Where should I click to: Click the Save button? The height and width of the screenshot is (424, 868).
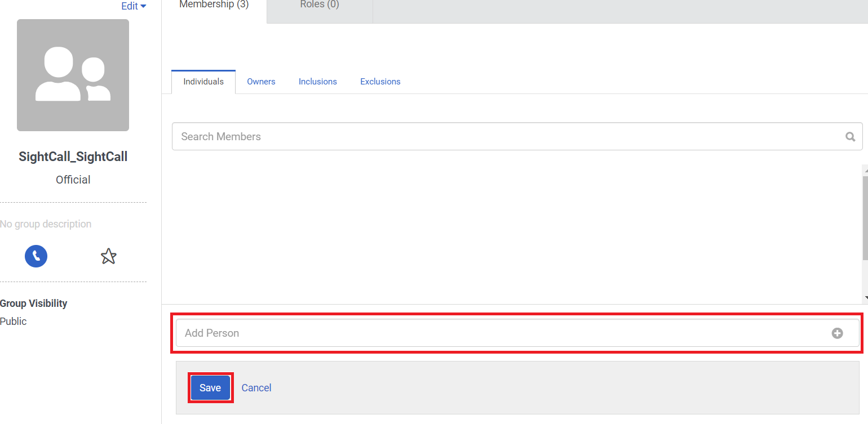tap(210, 388)
